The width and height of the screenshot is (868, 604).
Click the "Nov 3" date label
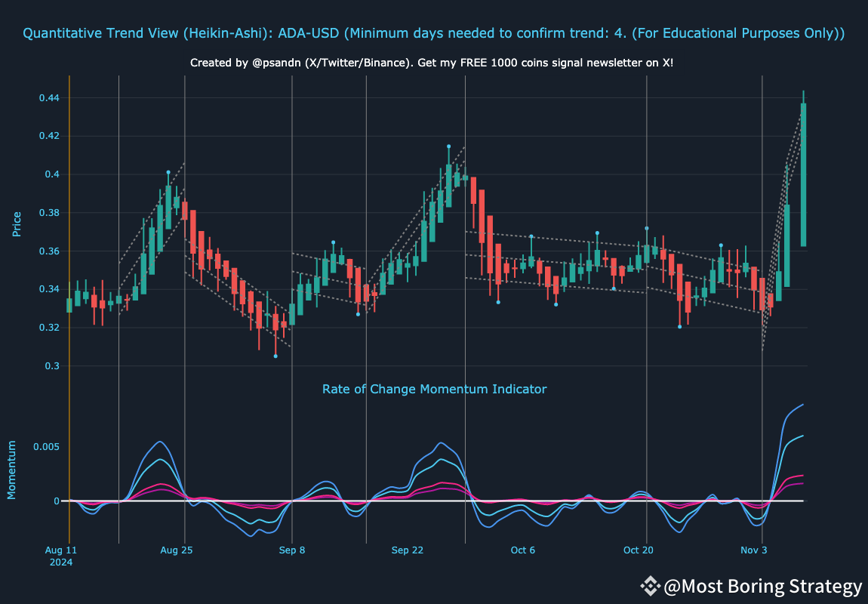pyautogui.click(x=754, y=550)
